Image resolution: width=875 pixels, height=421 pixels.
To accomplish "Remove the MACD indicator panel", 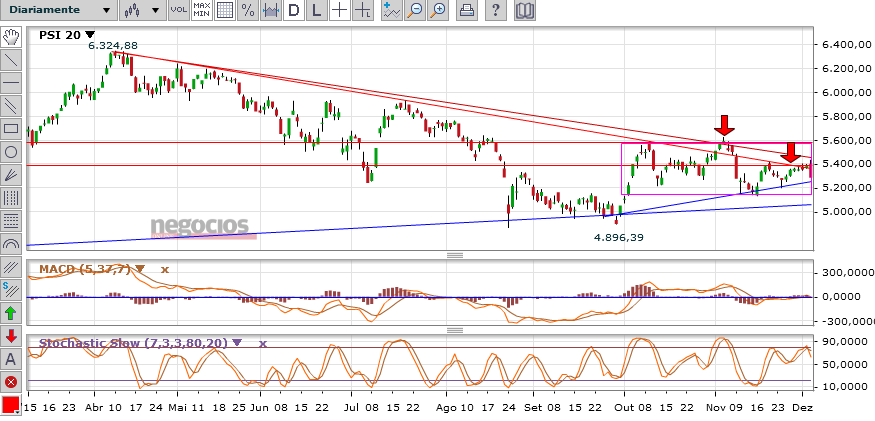I will (x=165, y=269).
